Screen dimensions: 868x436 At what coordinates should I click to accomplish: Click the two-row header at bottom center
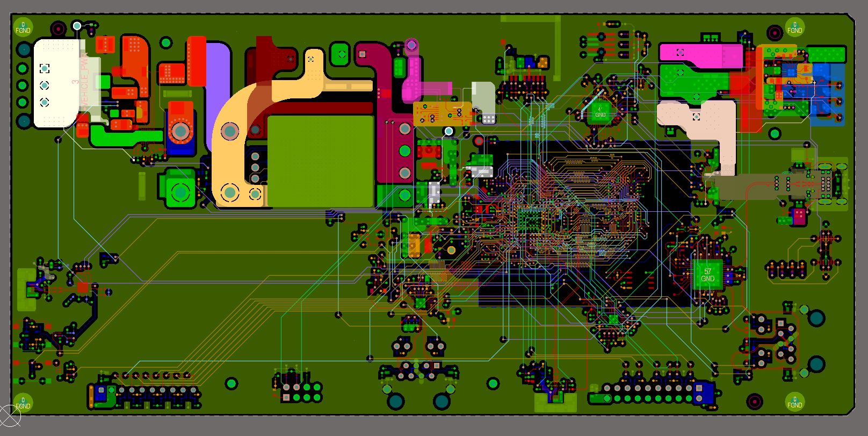point(301,392)
